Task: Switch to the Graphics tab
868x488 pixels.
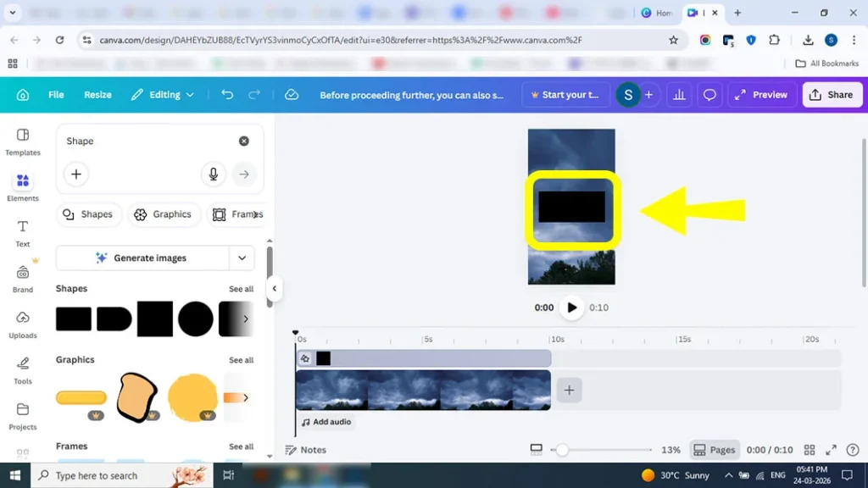Action: pyautogui.click(x=164, y=214)
